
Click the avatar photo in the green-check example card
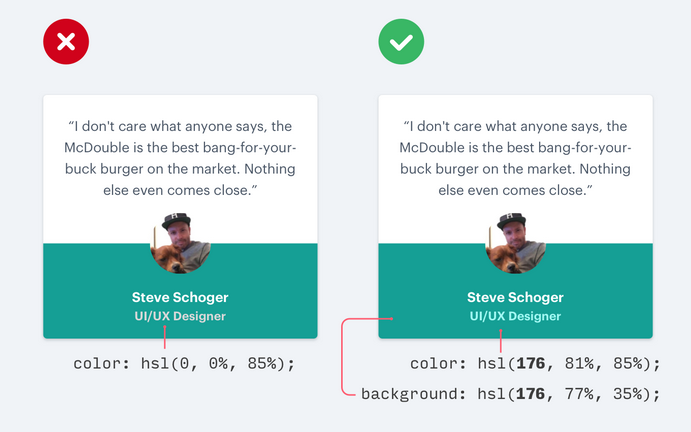[516, 243]
